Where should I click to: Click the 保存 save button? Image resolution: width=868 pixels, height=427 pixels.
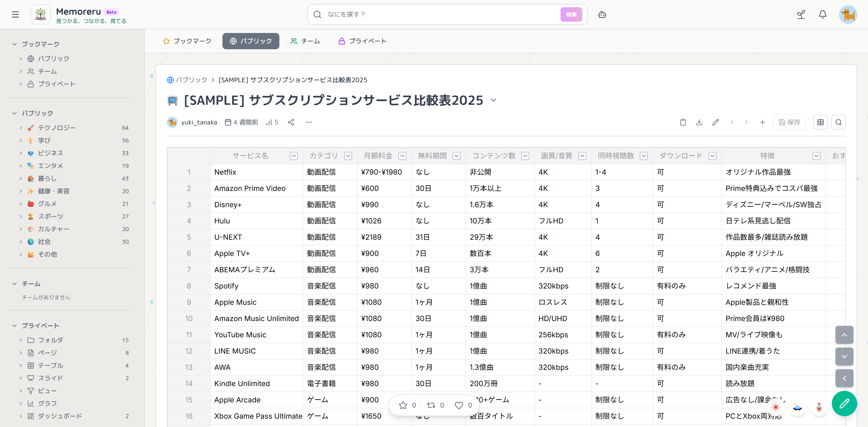pyautogui.click(x=789, y=122)
